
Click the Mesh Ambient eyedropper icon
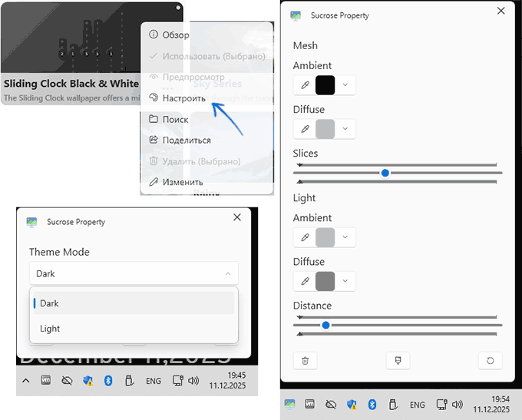coord(305,85)
